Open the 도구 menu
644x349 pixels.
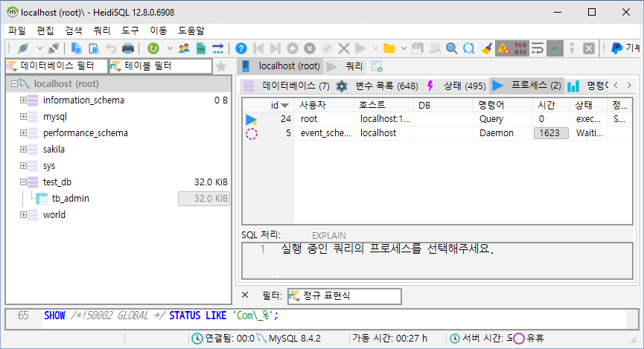pos(130,31)
